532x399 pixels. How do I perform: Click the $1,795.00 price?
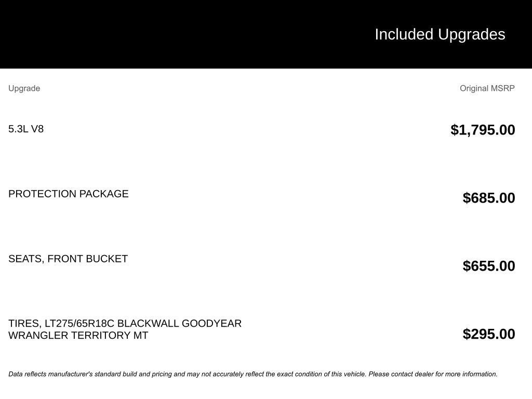point(483,130)
